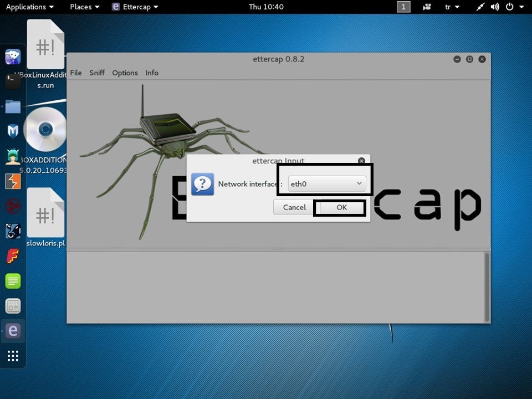
Task: Open the Places menu in top bar
Action: (84, 7)
